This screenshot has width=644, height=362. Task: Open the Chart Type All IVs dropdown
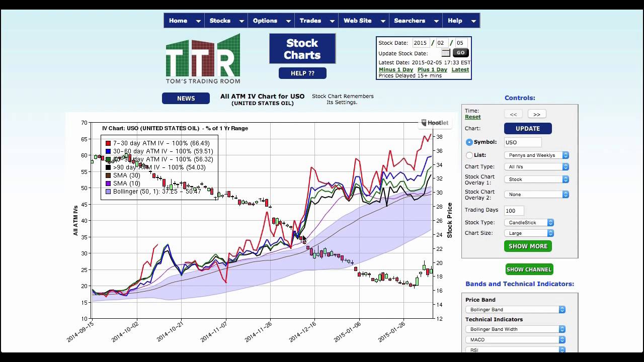pyautogui.click(x=536, y=166)
